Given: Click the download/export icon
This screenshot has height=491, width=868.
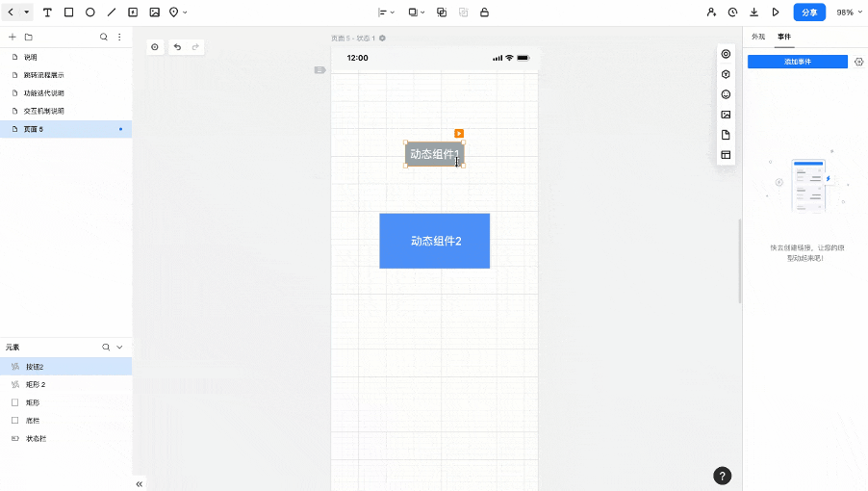Looking at the screenshot, I should click(x=753, y=13).
